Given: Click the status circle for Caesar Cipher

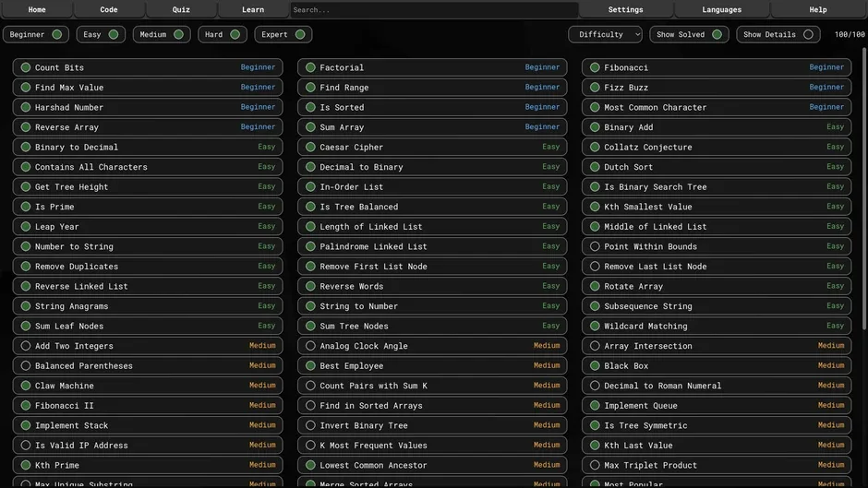Looking at the screenshot, I should [310, 148].
